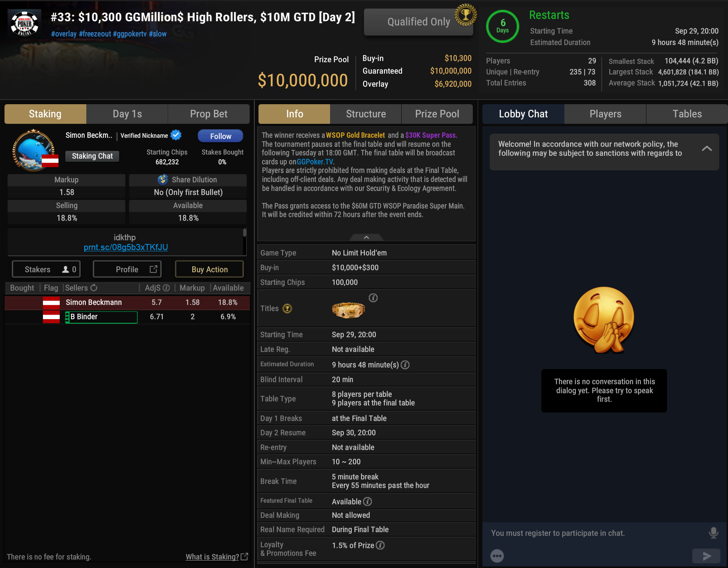Click the $30K Super Pass text
Image resolution: width=728 pixels, height=568 pixels.
431,135
